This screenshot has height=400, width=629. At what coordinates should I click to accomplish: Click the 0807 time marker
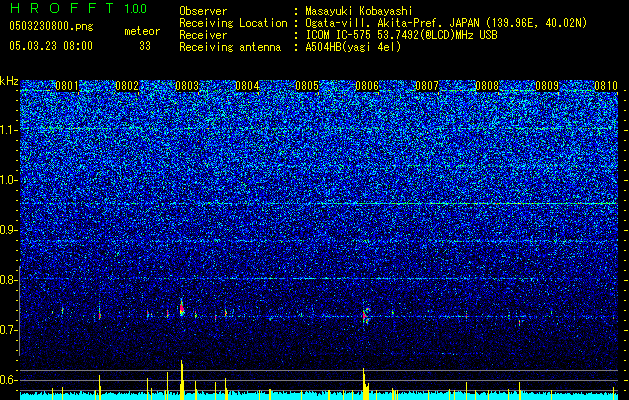pyautogui.click(x=427, y=86)
